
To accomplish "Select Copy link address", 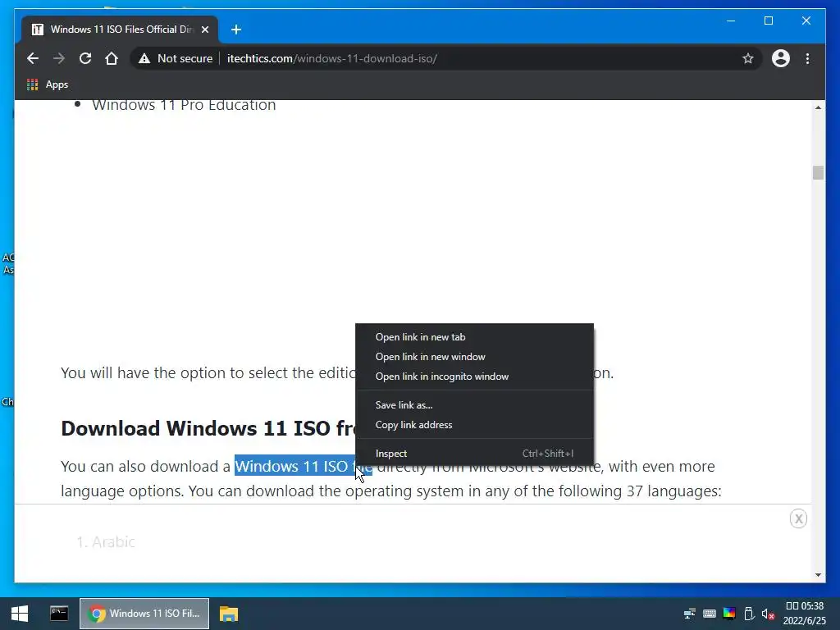I will click(x=474, y=425).
